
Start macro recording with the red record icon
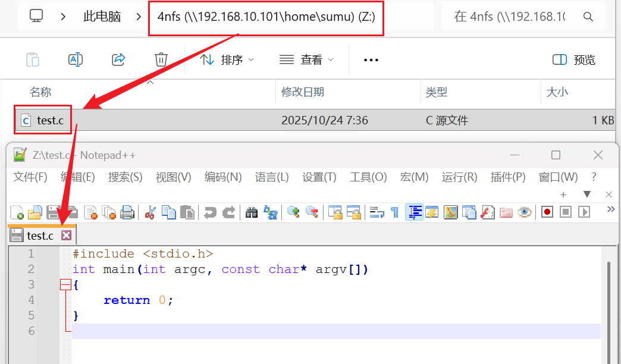click(547, 212)
